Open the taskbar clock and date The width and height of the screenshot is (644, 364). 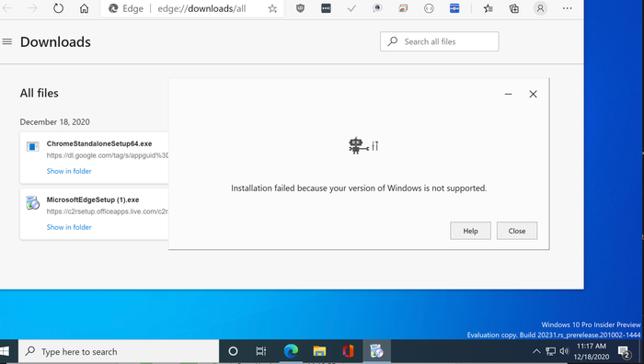[592, 351]
